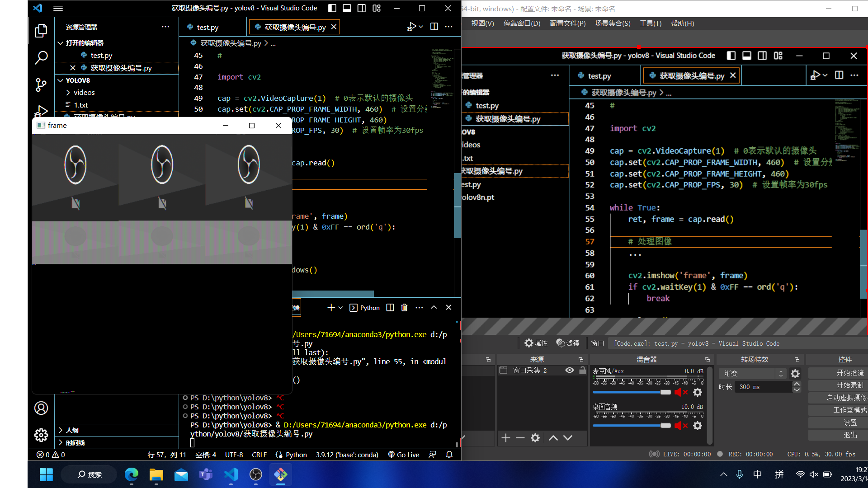Image resolution: width=868 pixels, height=488 pixels.
Task: Kill the terminal with the trash icon
Action: point(404,307)
